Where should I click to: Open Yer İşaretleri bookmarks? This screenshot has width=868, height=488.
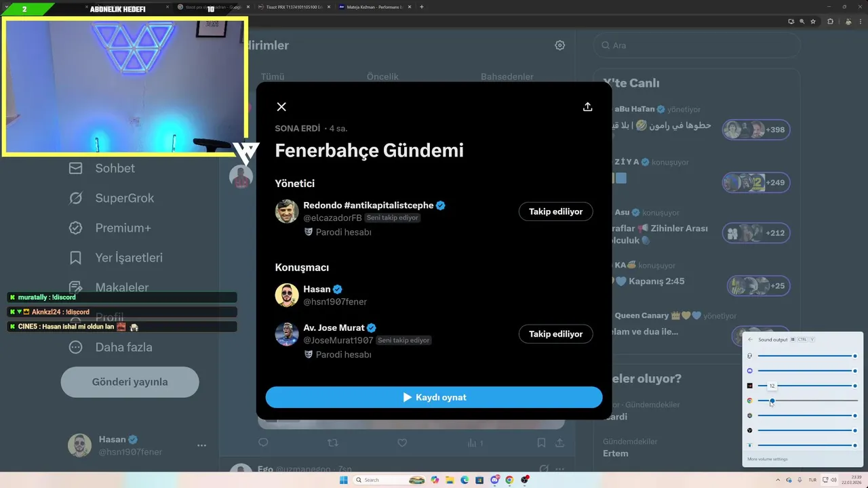116,258
